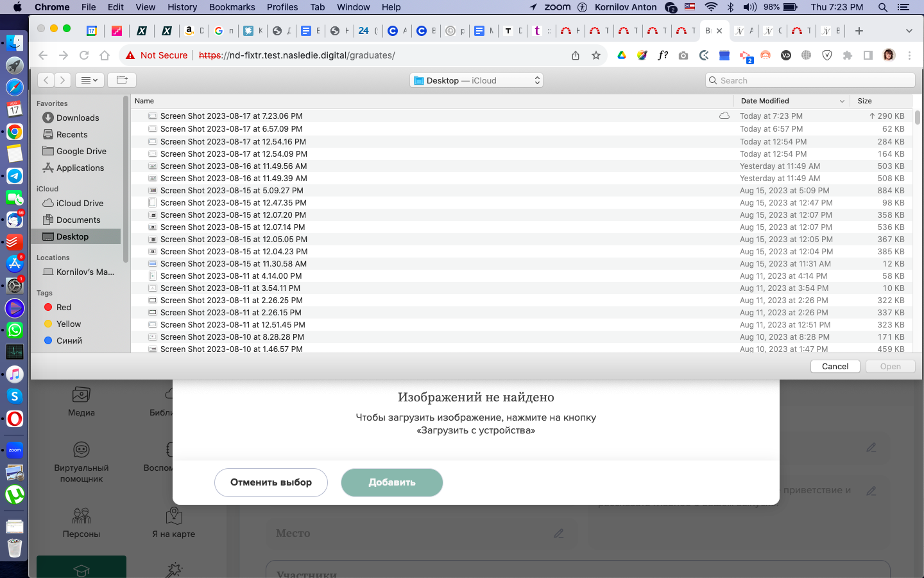Click the Отменить выбор button

point(271,482)
